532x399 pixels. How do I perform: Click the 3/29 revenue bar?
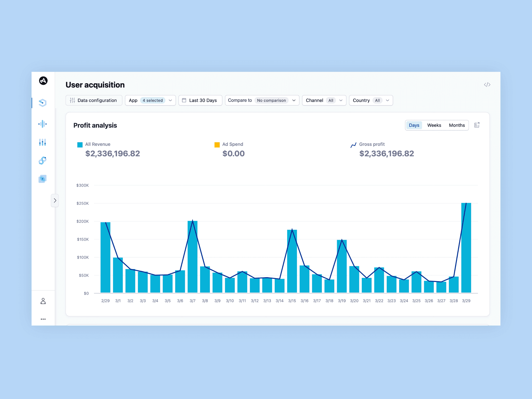pyautogui.click(x=466, y=248)
